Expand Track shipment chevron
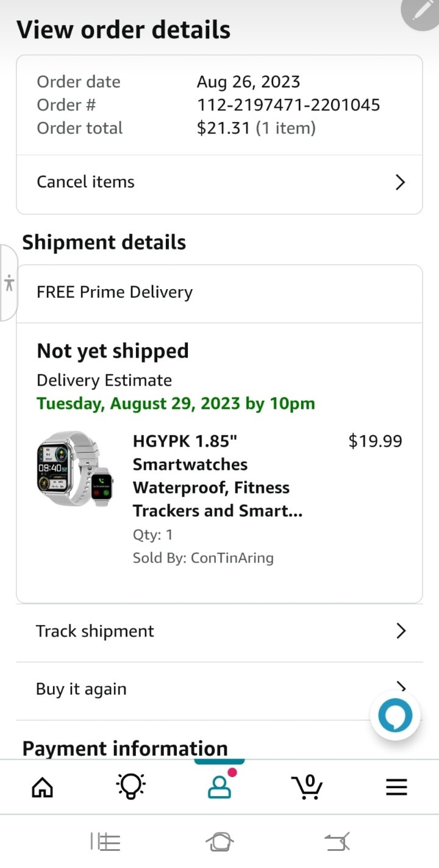Screen dimensions: 439x868 [401, 631]
